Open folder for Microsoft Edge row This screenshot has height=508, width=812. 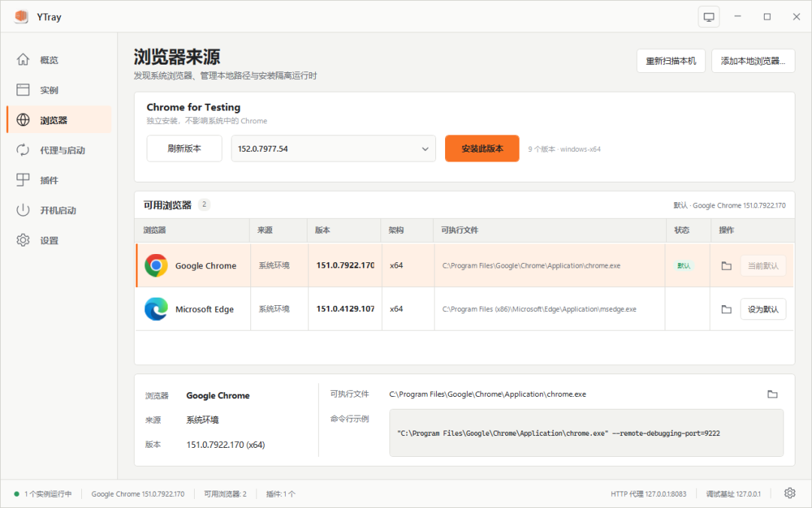(726, 309)
